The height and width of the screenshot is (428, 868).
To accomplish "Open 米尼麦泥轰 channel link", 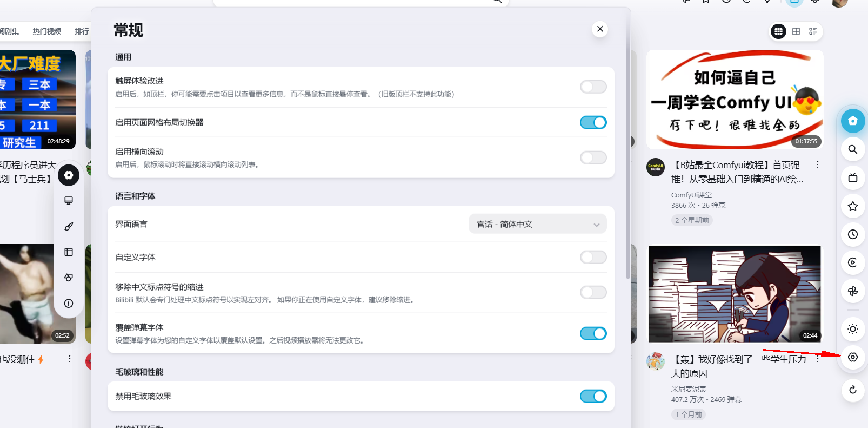I will point(689,389).
